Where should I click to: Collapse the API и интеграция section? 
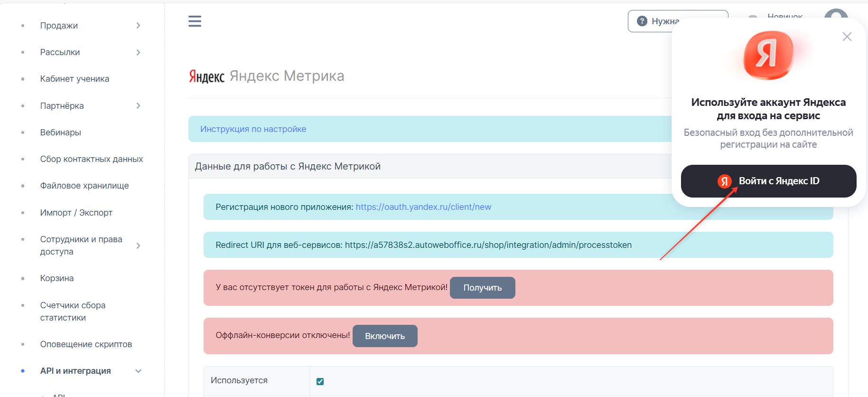point(138,371)
